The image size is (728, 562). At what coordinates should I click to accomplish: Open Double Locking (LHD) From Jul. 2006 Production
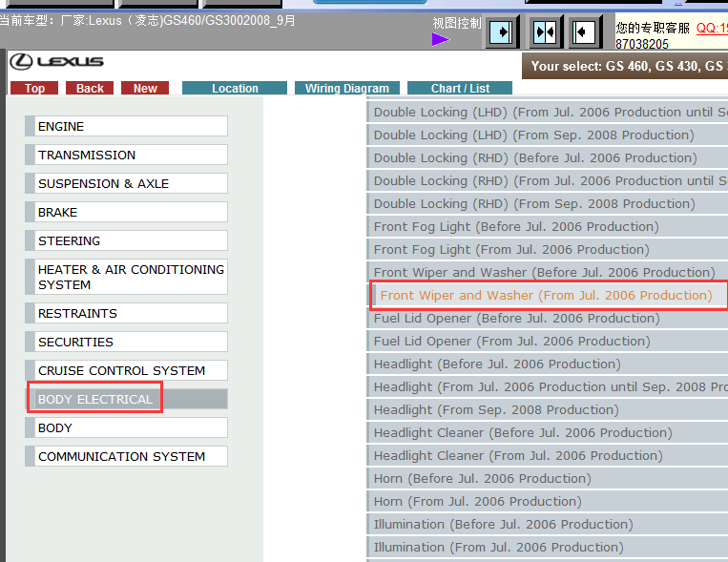[548, 113]
